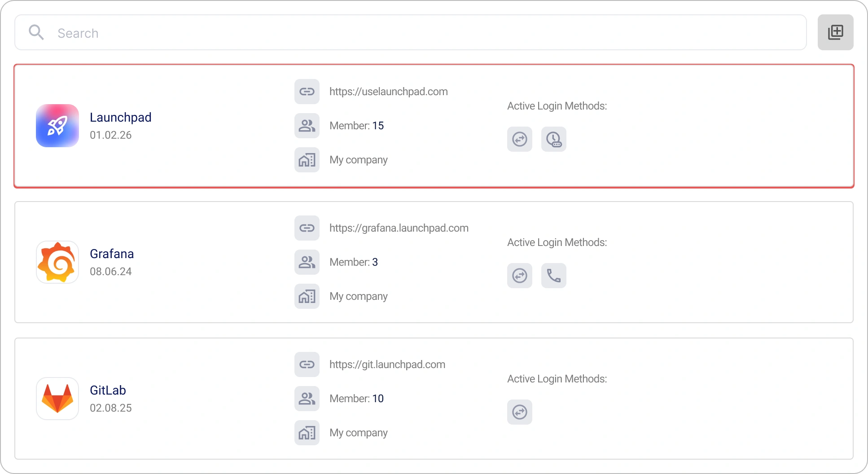Open https://grafana.launchpad.com link text

[x=399, y=228]
